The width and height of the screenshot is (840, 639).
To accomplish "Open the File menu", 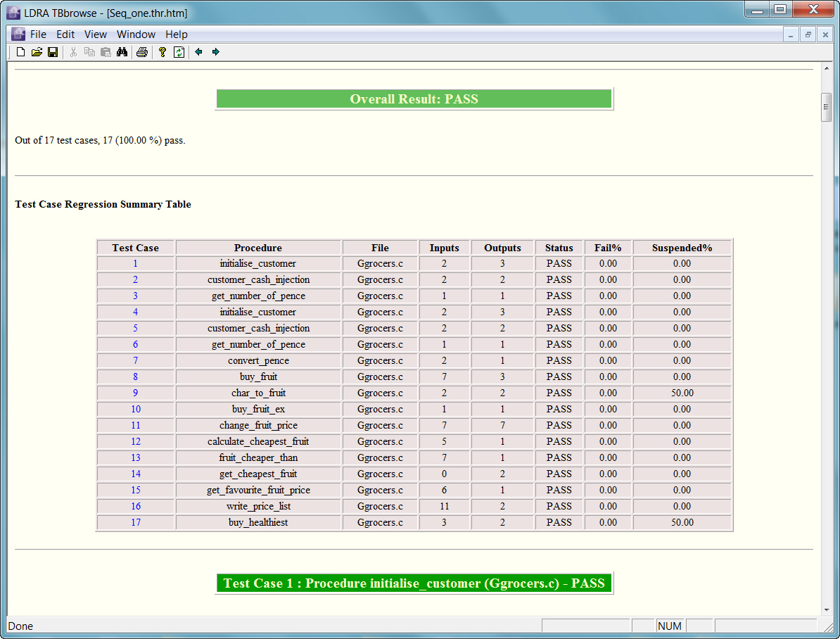I will coord(38,34).
